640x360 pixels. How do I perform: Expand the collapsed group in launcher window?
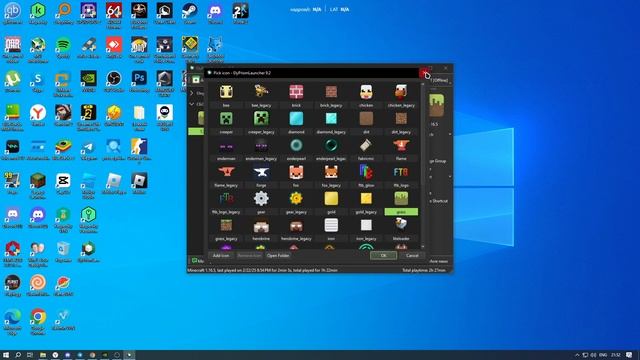tap(192, 93)
